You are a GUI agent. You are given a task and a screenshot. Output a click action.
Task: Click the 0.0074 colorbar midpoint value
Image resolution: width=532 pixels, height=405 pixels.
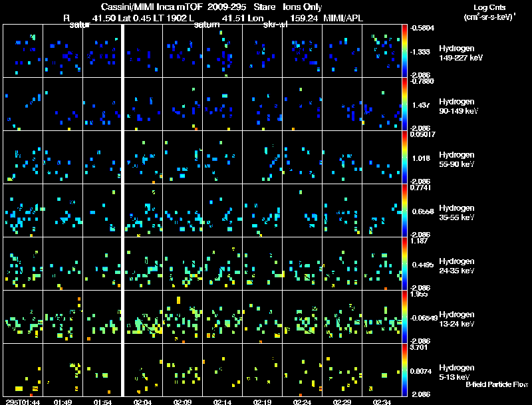pyautogui.click(x=421, y=372)
